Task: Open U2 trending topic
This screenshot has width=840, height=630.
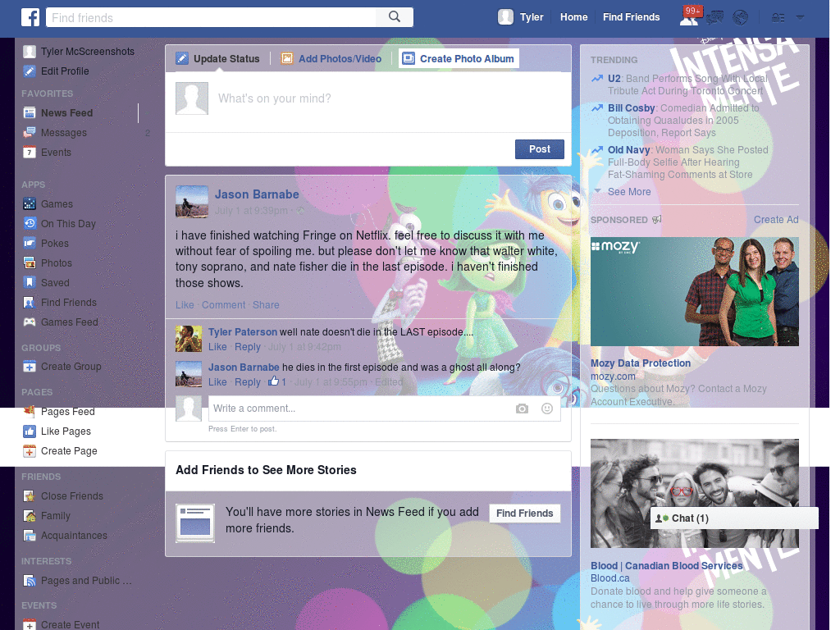Action: 614,78
